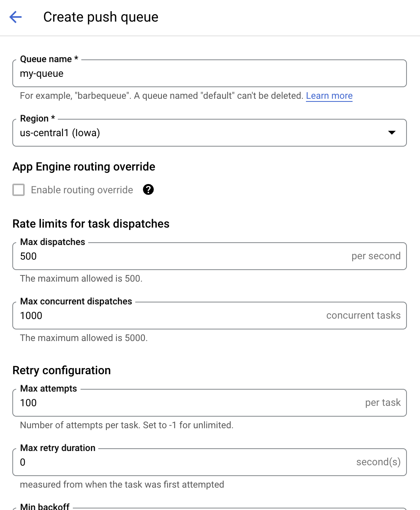
Task: Edit the Max attempts field
Action: pos(210,403)
